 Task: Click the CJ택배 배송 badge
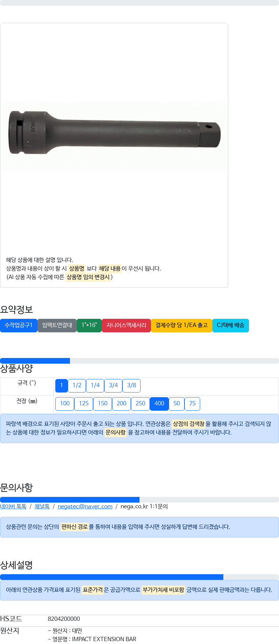230,325
